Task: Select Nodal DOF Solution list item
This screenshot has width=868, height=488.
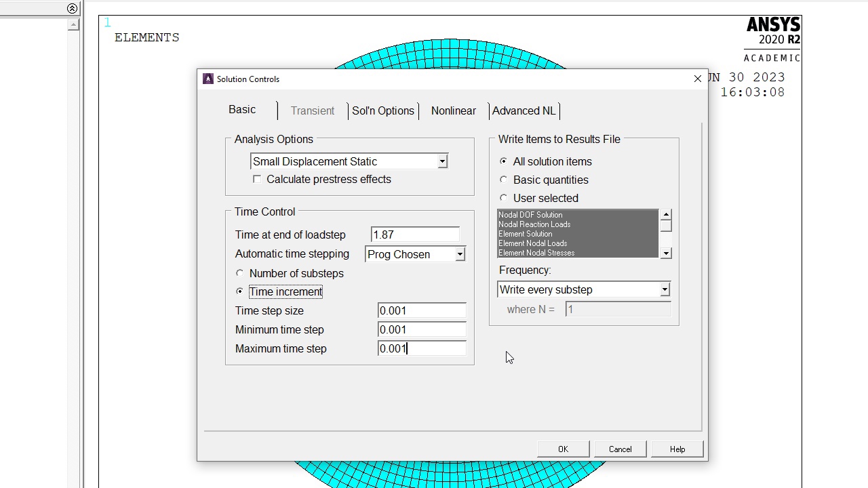Action: (x=578, y=215)
